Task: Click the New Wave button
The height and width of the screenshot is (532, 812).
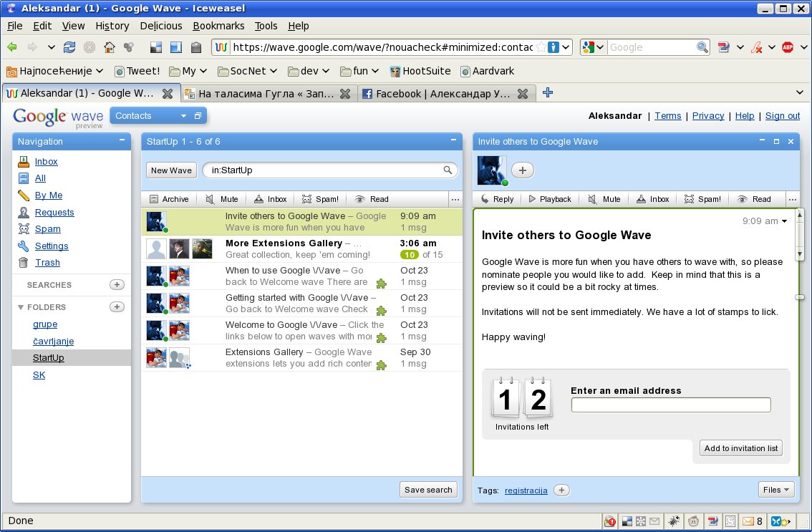Action: (x=171, y=170)
